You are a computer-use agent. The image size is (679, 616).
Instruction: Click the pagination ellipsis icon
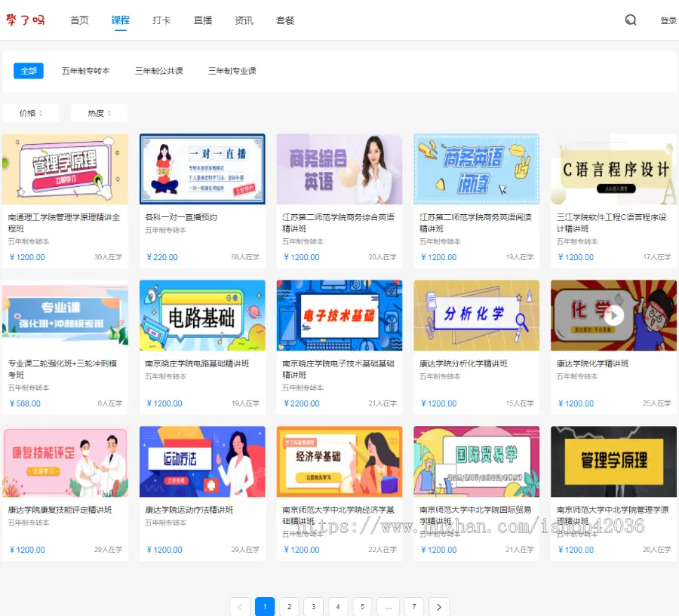pyautogui.click(x=388, y=606)
